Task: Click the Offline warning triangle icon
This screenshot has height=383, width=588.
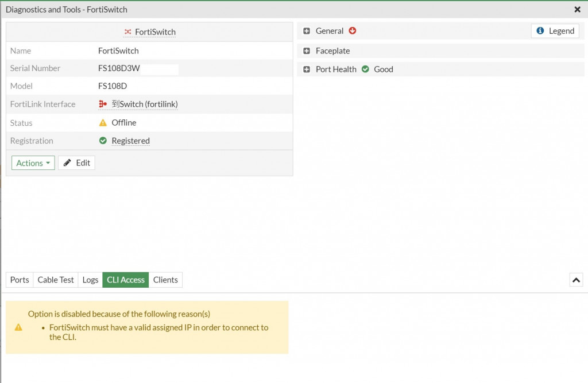Action: pos(103,123)
